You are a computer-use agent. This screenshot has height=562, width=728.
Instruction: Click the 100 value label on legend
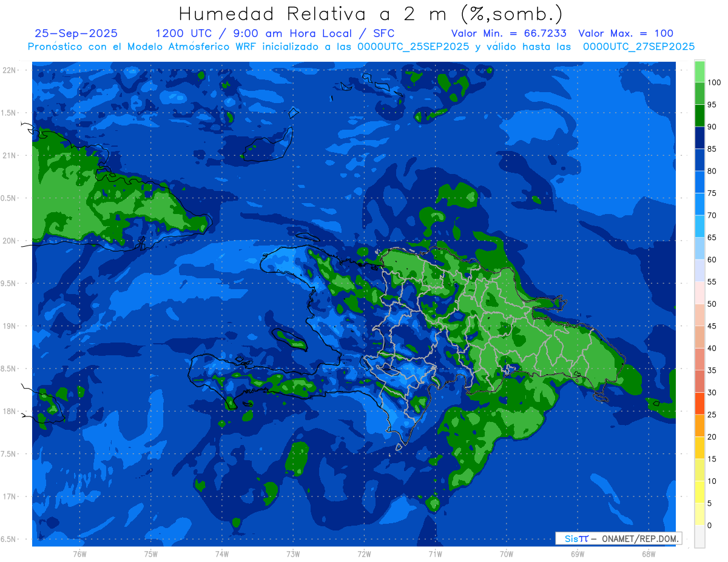713,82
